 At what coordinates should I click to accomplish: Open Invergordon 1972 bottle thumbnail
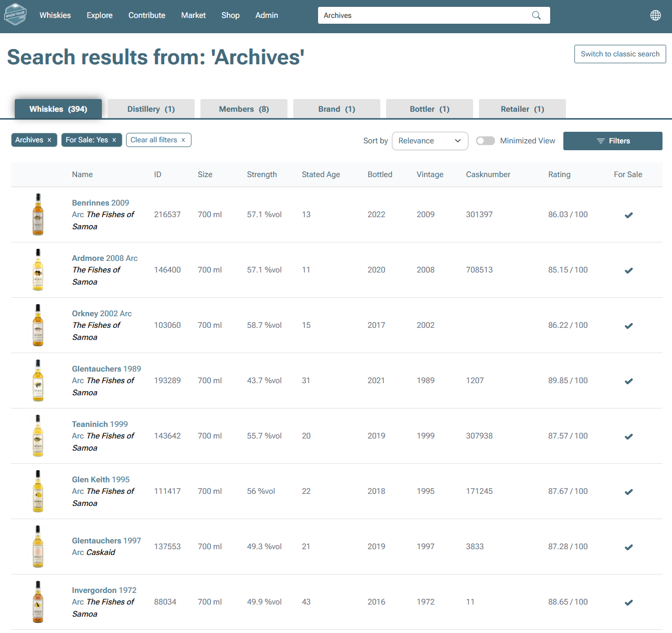38,602
